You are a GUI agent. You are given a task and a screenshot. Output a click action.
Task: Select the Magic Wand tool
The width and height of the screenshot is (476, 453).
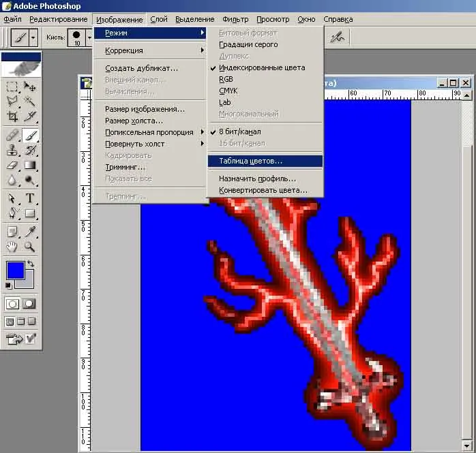(30, 101)
